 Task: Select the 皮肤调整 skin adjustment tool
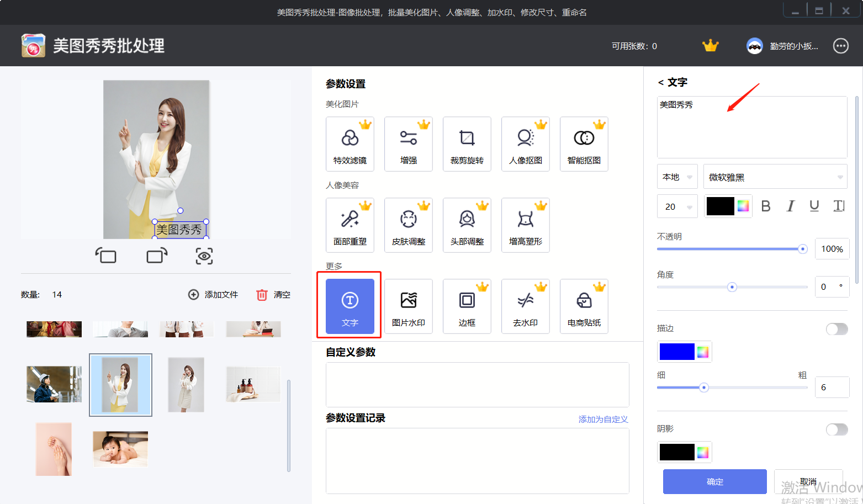(x=409, y=225)
